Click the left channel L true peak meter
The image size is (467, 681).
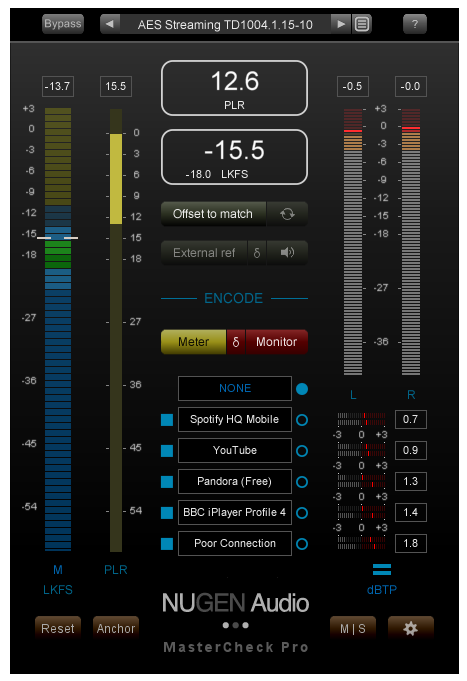[x=353, y=241]
